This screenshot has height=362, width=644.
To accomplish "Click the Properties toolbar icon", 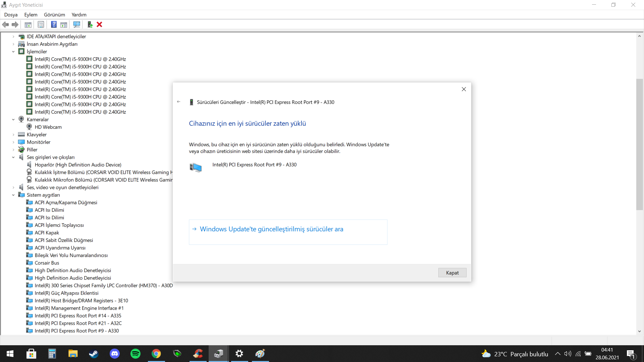I will [x=41, y=24].
